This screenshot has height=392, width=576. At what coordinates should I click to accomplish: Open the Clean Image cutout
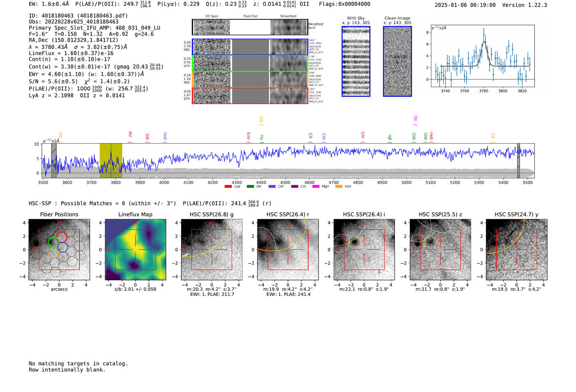[397, 61]
